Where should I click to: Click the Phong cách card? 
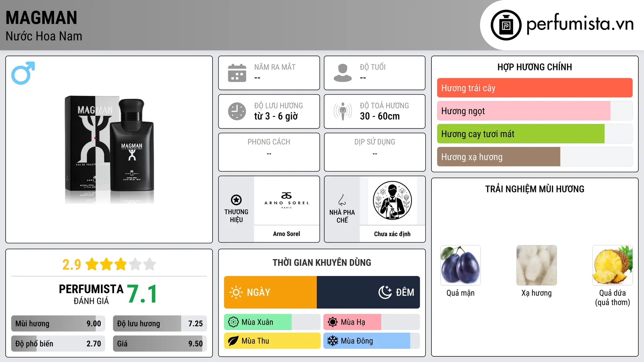[269, 152]
